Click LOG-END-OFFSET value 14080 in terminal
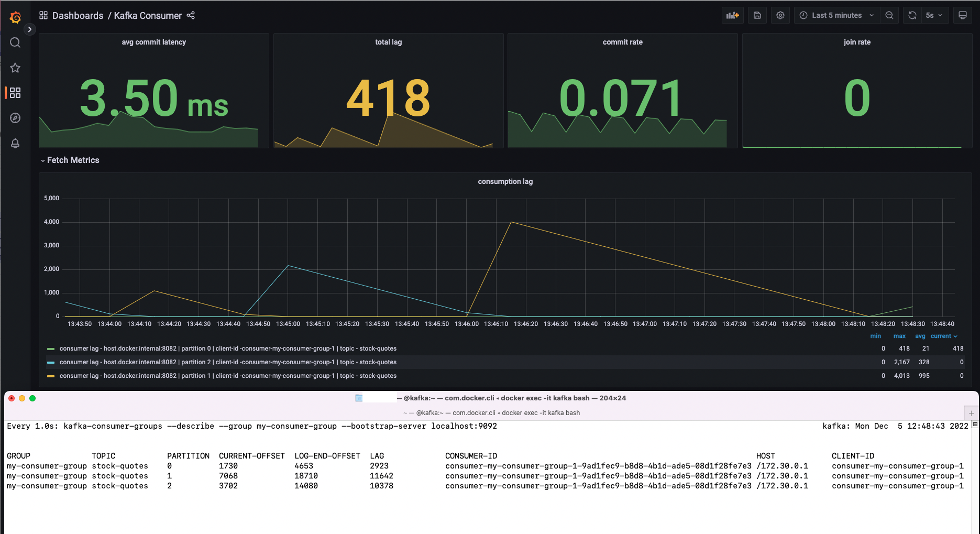The height and width of the screenshot is (534, 980). click(306, 486)
